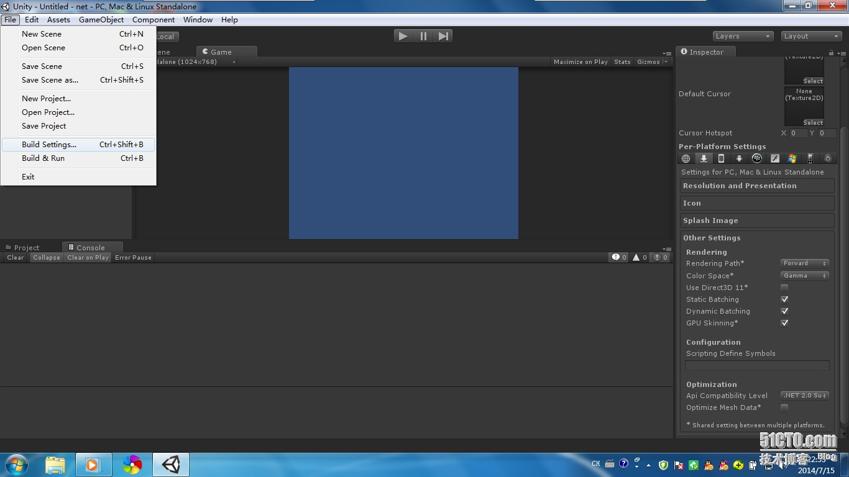Click help question mark tray icon
Viewport: 849px width, 477px height.
click(624, 463)
